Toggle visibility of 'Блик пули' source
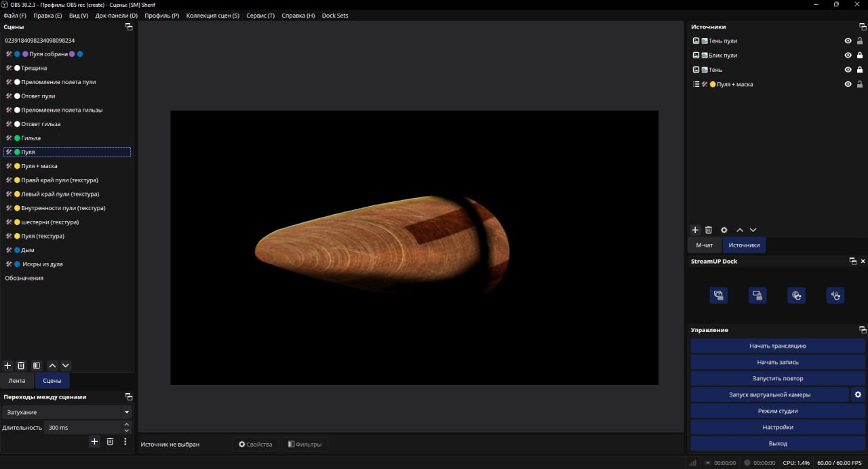 [848, 56]
